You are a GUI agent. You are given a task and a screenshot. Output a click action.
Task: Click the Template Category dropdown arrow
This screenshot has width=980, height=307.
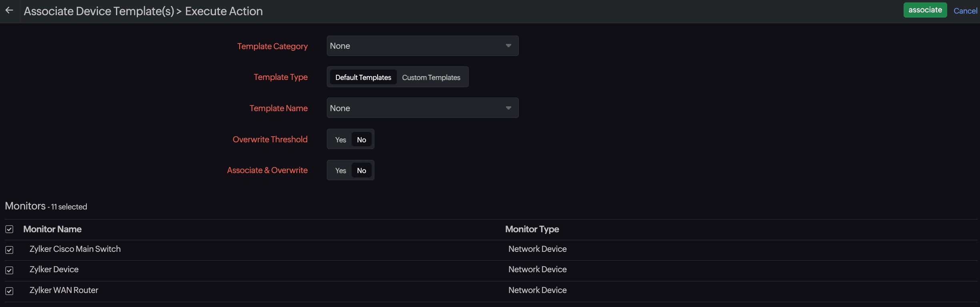tap(508, 46)
